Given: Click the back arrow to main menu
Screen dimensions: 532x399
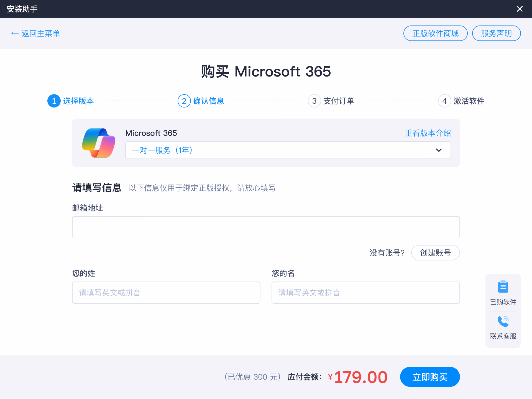Looking at the screenshot, I should click(15, 34).
